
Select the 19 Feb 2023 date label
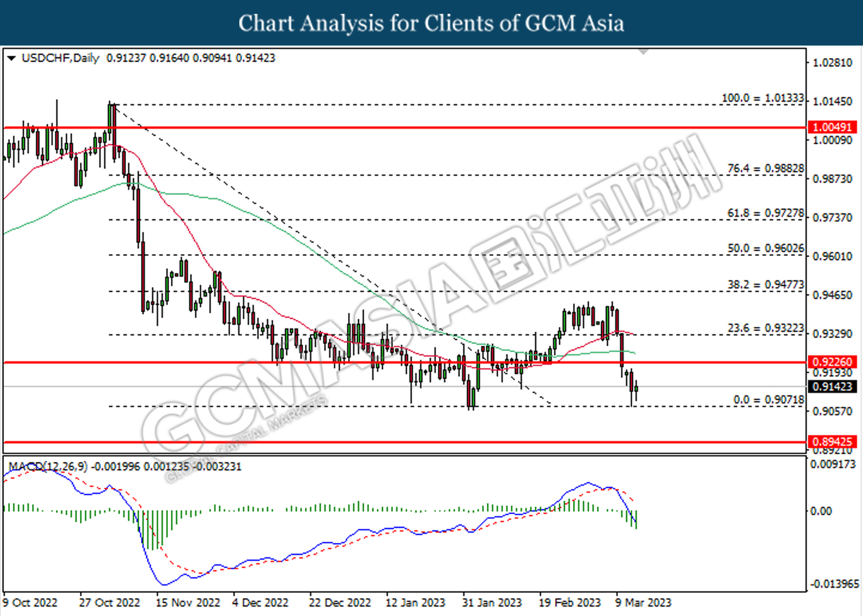[x=570, y=602]
